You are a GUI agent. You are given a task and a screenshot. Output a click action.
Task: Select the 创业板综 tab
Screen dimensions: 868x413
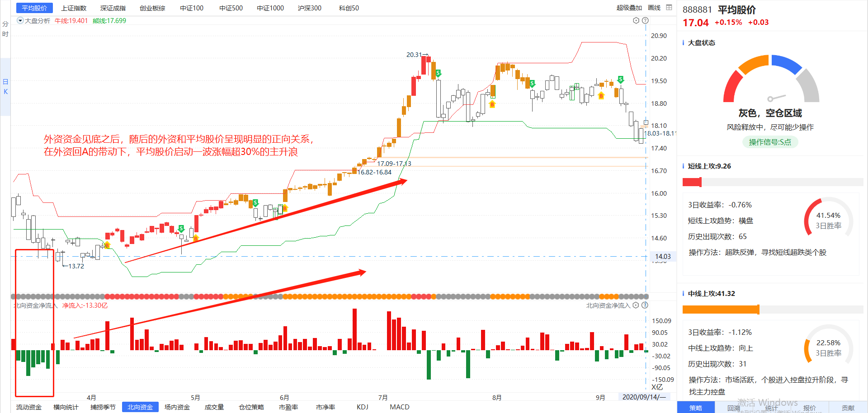tap(152, 8)
